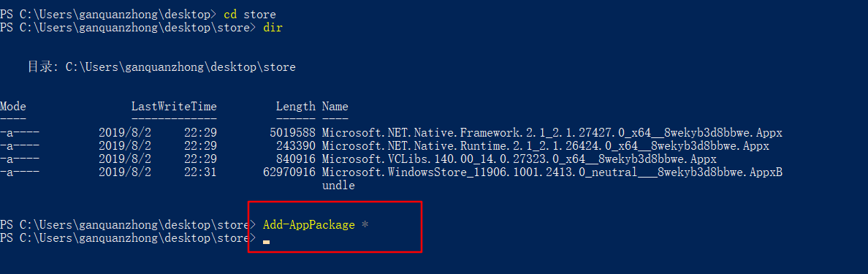Click the 'dir' command on the second line
868x274 pixels.
point(273,27)
